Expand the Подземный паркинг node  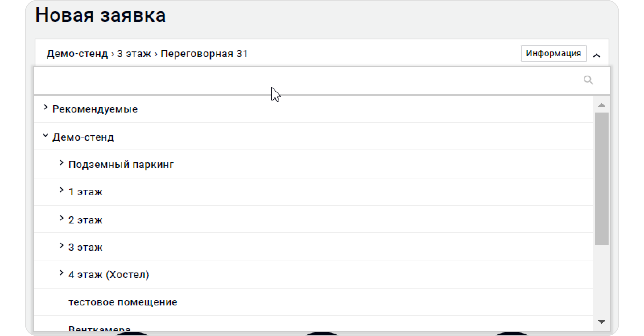click(x=61, y=163)
